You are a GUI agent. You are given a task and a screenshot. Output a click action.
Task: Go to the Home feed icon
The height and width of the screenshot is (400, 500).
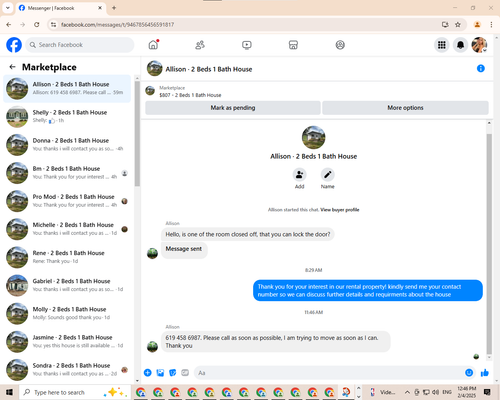[x=153, y=45]
